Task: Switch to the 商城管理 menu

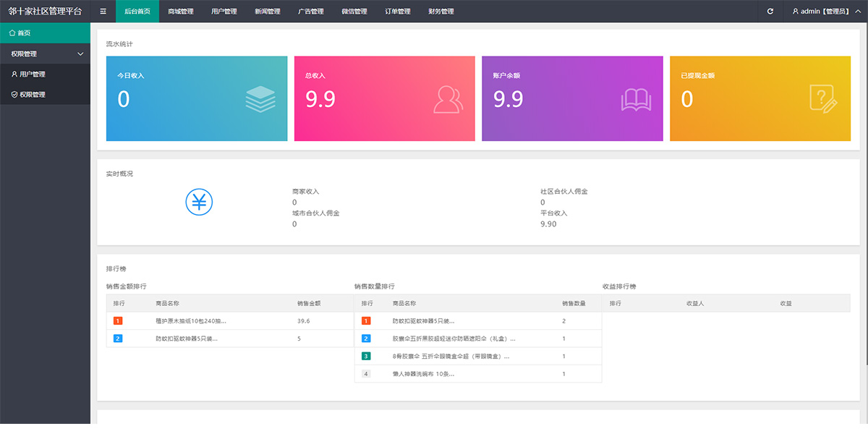Action: click(x=181, y=11)
